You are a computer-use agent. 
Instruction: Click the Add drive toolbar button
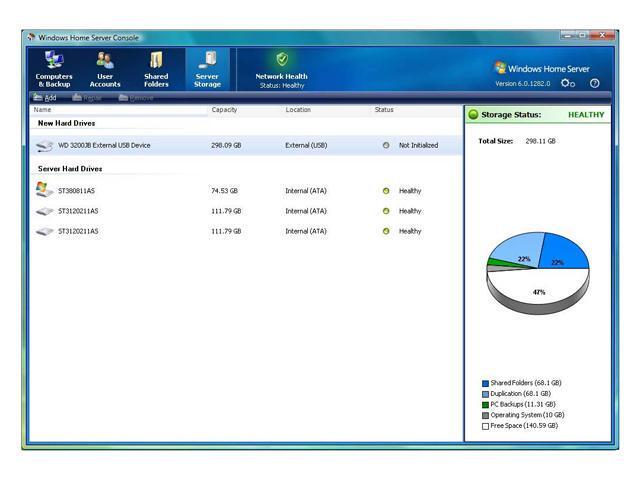(45, 98)
